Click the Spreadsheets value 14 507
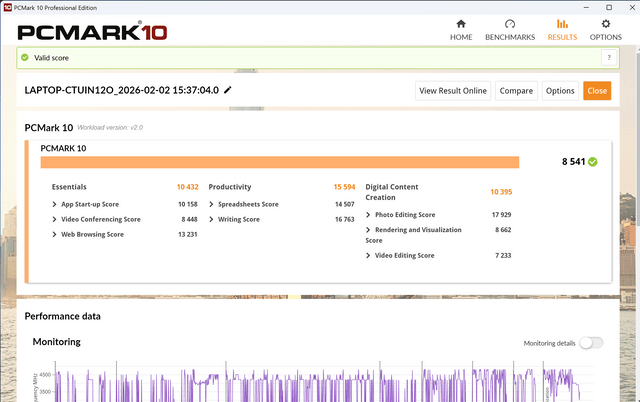640x402 pixels. click(344, 204)
